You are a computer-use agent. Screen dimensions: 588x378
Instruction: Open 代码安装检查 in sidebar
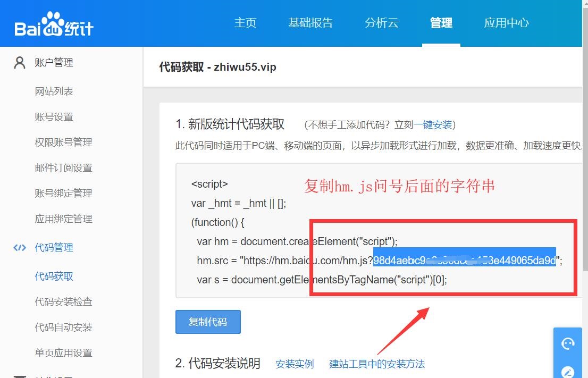(x=63, y=301)
